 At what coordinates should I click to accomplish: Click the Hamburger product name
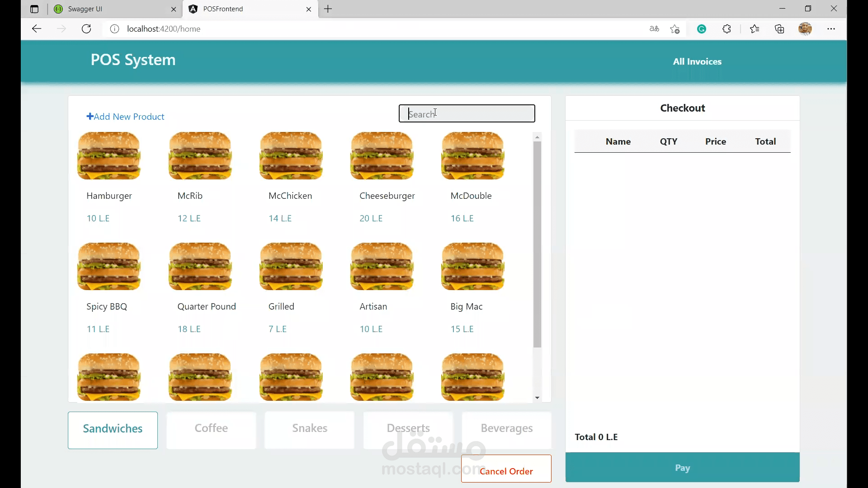point(109,196)
